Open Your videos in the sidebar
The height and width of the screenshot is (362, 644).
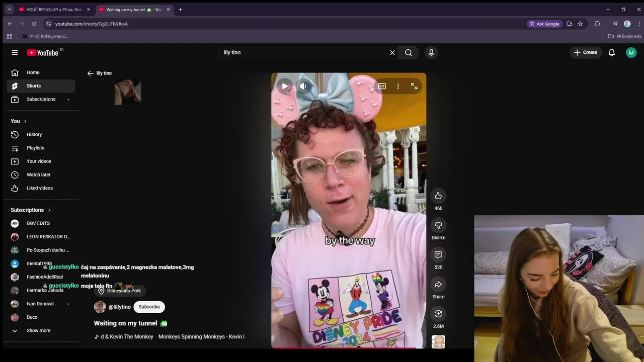[41, 161]
